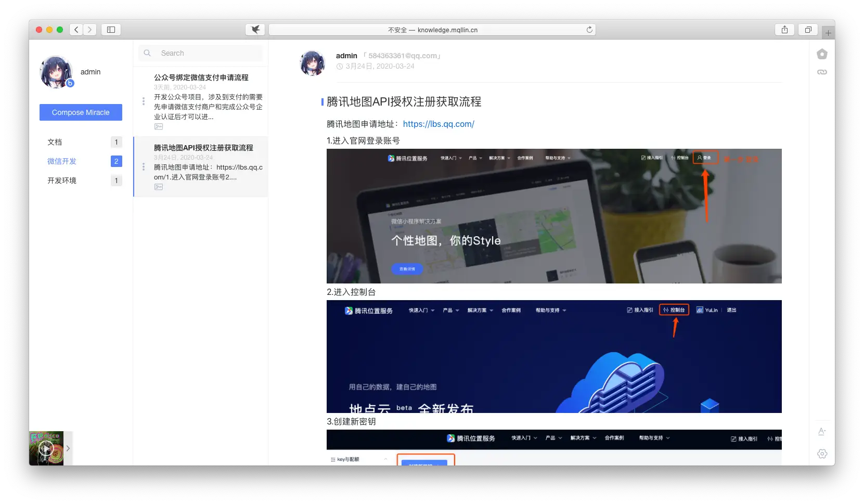Toggle the Safari sidebar panel button

pyautogui.click(x=111, y=30)
